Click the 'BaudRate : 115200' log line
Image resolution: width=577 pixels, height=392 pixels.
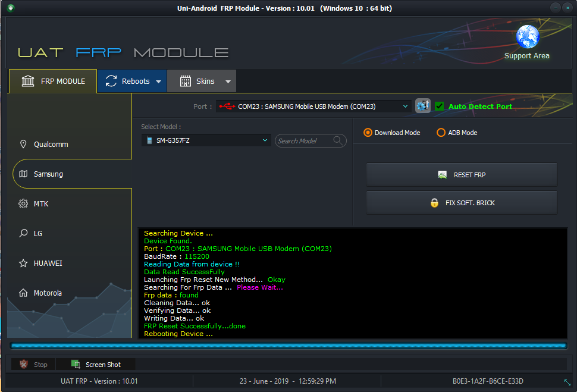(x=176, y=256)
